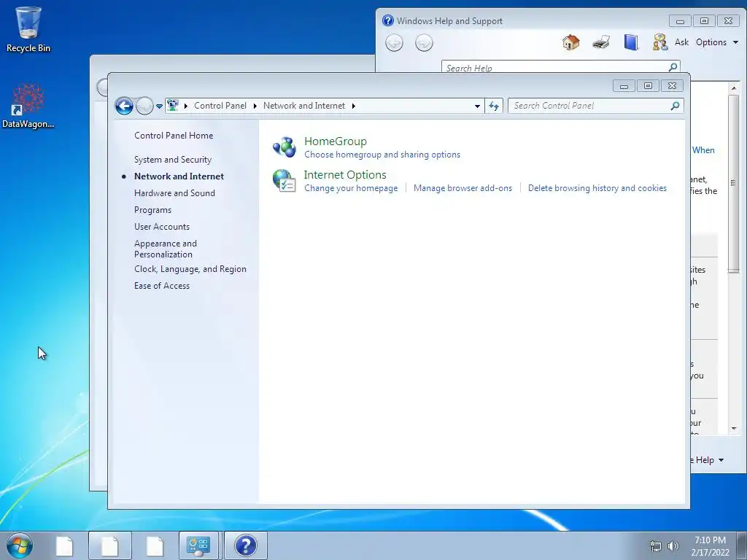
Task: Delete browsing history and cookies
Action: (597, 188)
